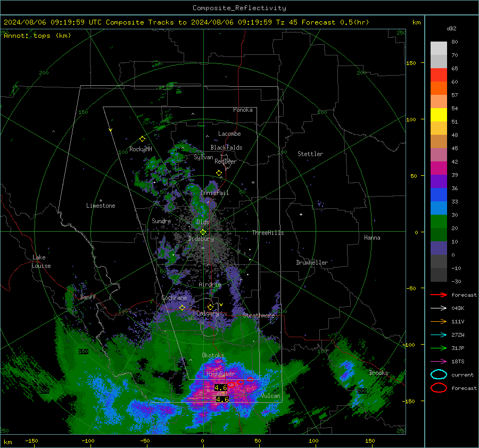
Task: Click the Composite_Reflectivity title text
Action: coord(240,8)
